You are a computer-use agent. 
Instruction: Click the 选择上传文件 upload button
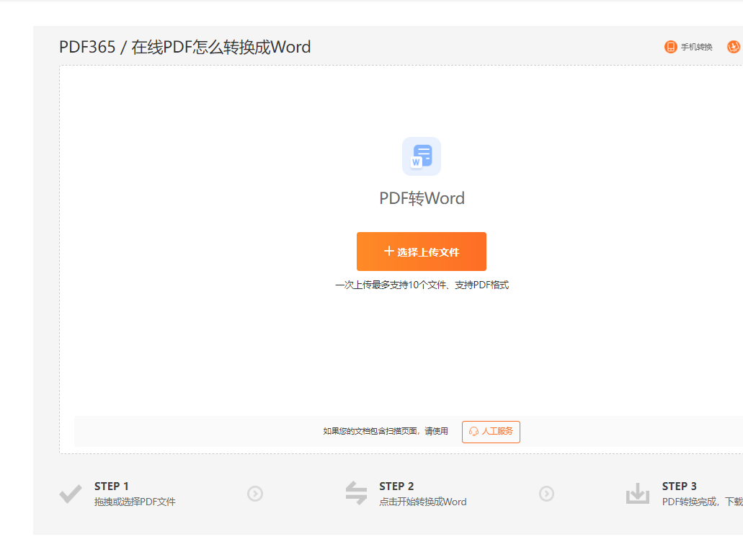[x=422, y=252]
